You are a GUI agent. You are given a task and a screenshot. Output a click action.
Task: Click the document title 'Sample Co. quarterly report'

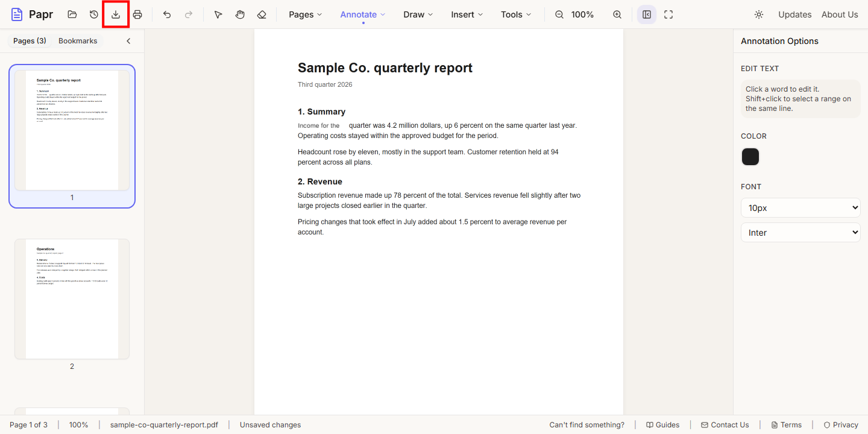[x=385, y=68]
